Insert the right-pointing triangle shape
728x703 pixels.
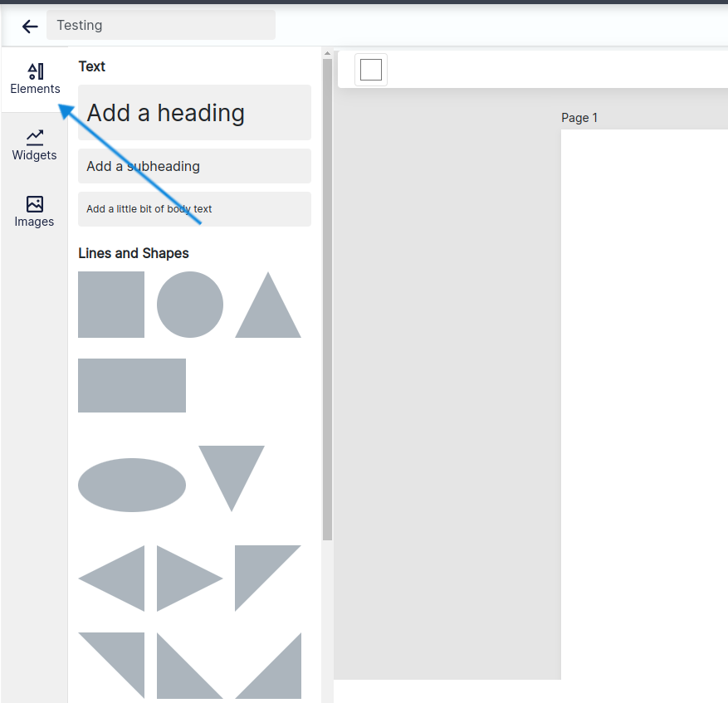tap(181, 579)
